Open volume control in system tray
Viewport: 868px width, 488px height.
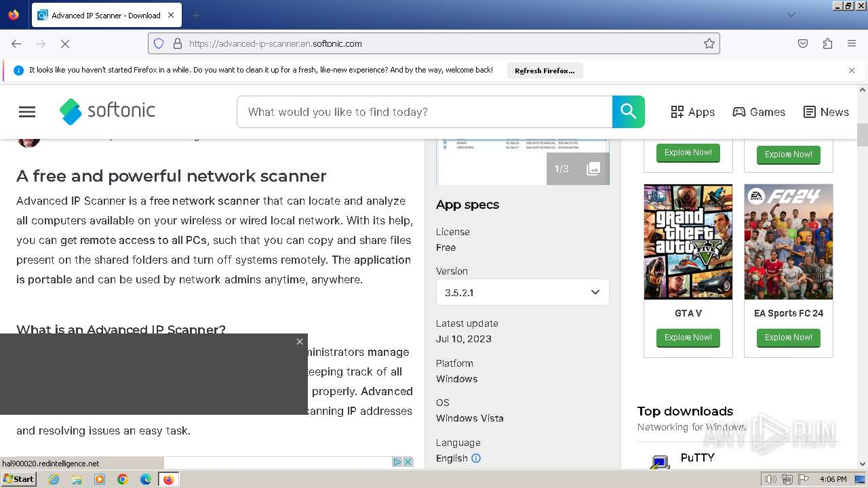(x=771, y=479)
